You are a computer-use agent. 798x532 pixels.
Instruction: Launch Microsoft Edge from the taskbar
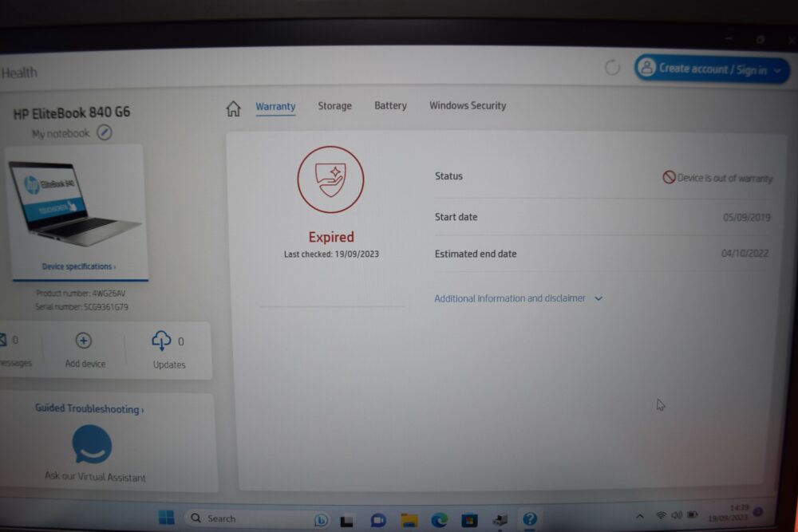pos(439,520)
